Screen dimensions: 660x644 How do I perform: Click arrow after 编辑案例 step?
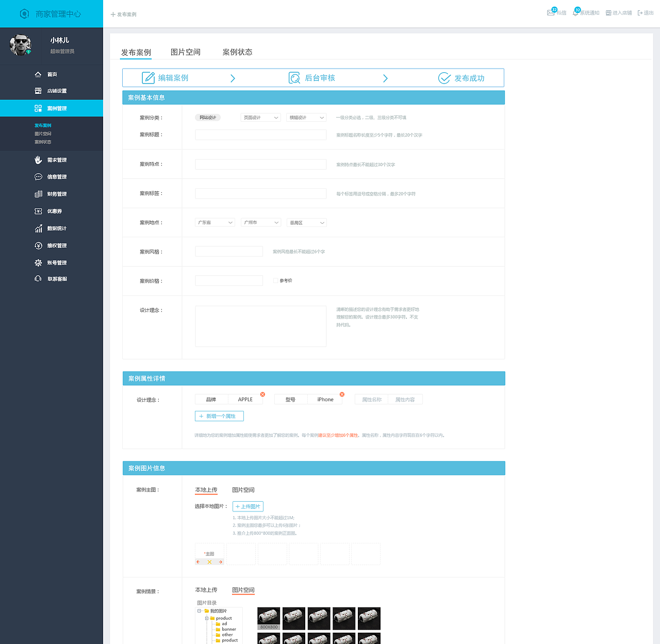tap(233, 78)
